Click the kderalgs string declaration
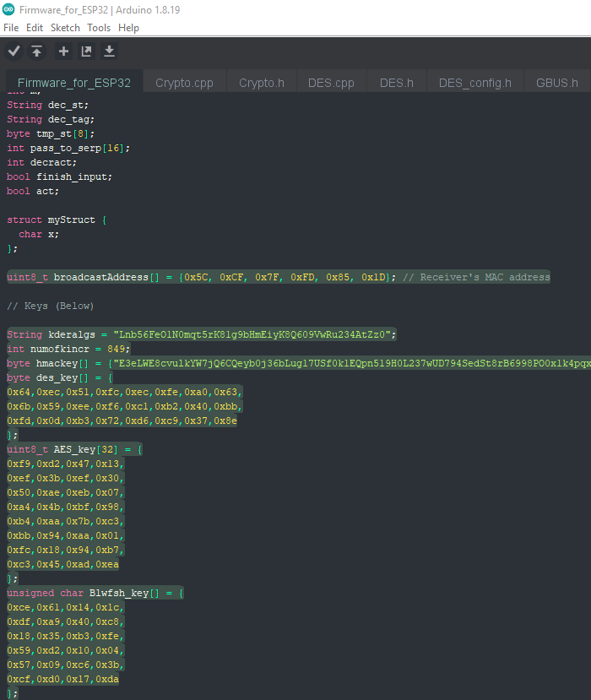591x700 pixels. pos(201,334)
